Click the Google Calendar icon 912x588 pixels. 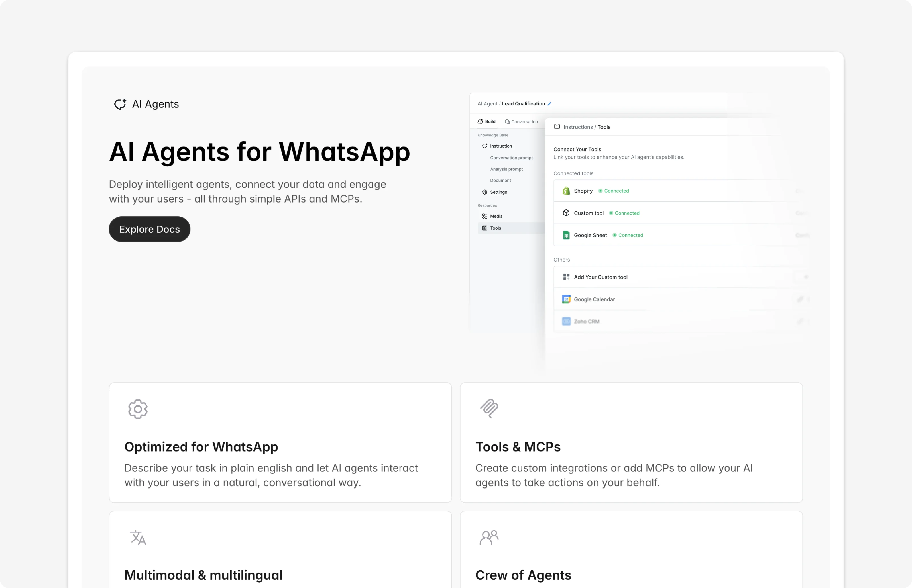(x=566, y=299)
